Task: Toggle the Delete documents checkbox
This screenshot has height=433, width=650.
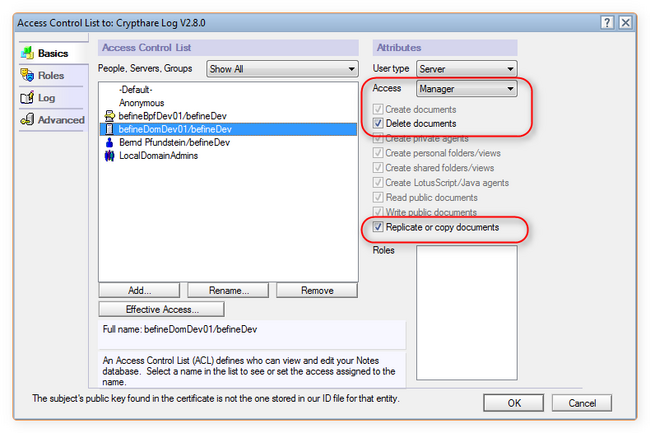Action: click(378, 123)
